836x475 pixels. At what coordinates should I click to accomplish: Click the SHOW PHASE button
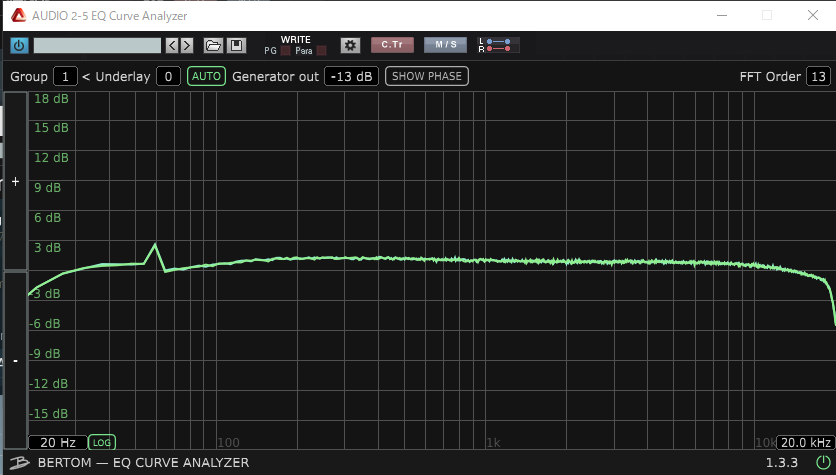(x=427, y=76)
